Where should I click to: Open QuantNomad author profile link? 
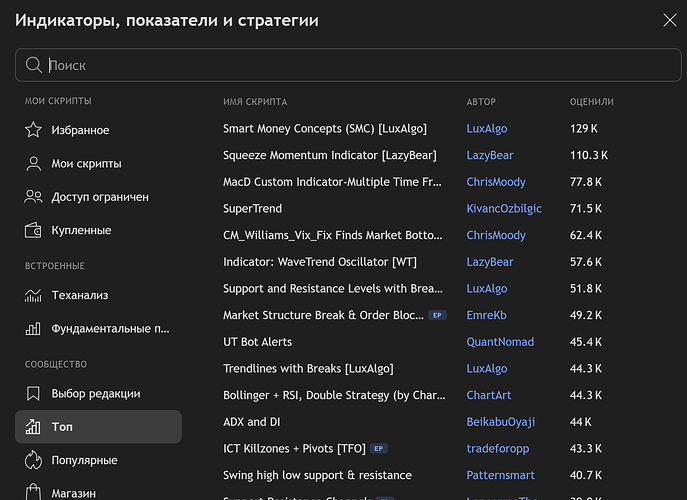499,342
